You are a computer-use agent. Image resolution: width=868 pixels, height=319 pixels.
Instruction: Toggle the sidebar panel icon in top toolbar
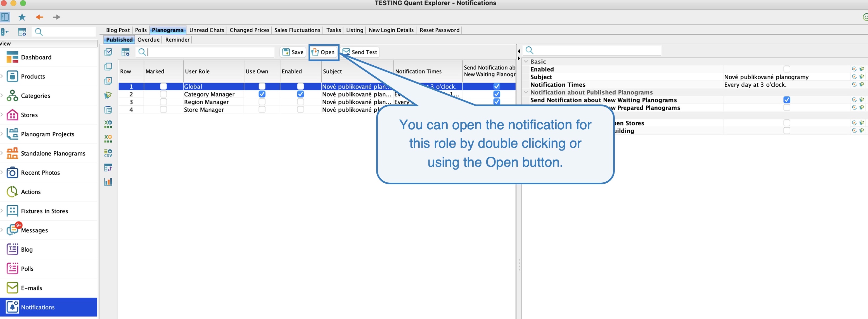click(x=5, y=17)
